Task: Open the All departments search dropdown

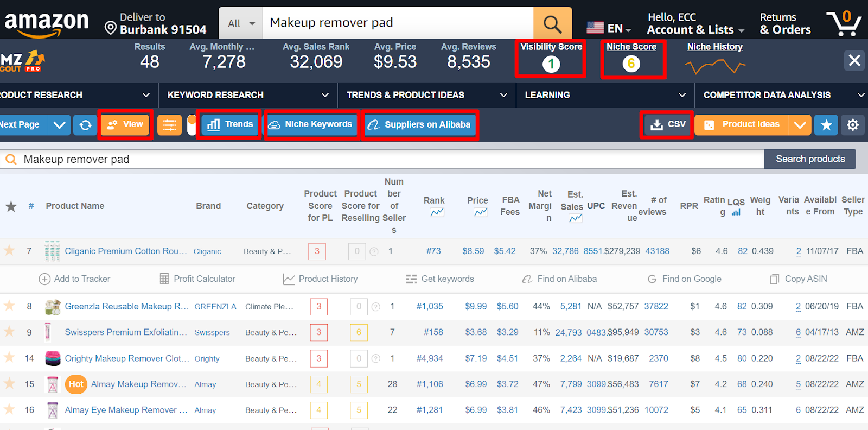Action: (x=241, y=23)
